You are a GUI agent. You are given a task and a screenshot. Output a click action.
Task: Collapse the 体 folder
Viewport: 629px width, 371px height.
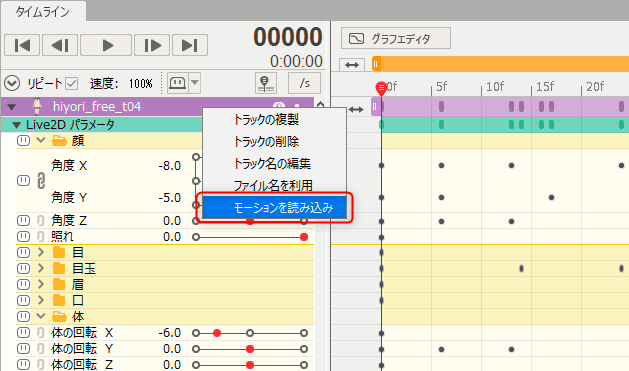pos(41,316)
